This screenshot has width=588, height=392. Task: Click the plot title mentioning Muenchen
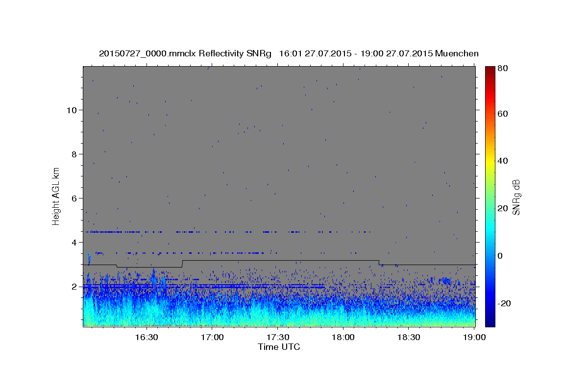coord(289,53)
